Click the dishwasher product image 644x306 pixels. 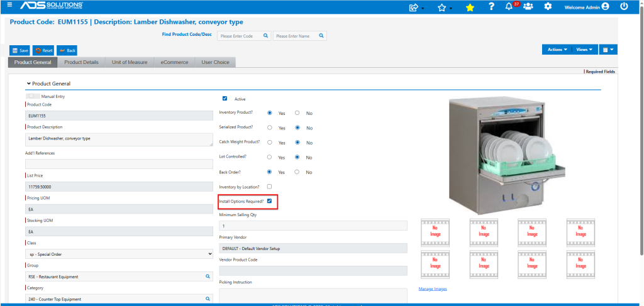click(x=508, y=156)
